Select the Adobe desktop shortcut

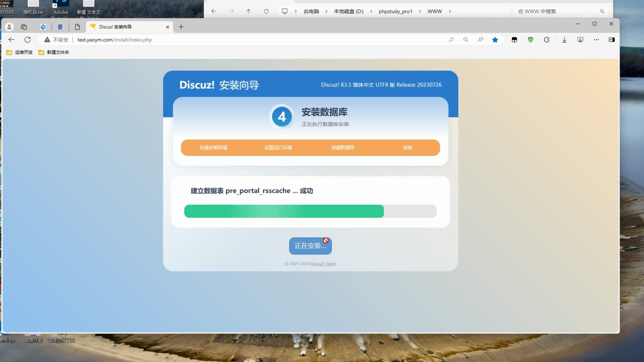click(x=61, y=9)
